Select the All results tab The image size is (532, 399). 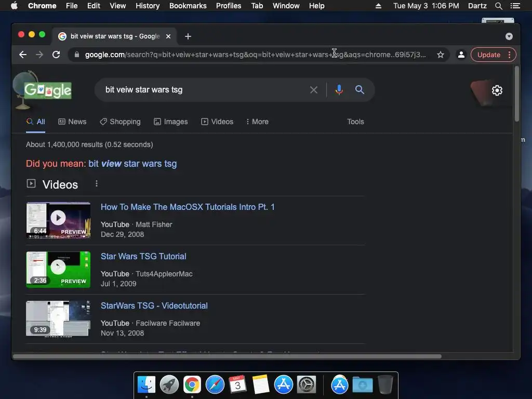(x=36, y=122)
